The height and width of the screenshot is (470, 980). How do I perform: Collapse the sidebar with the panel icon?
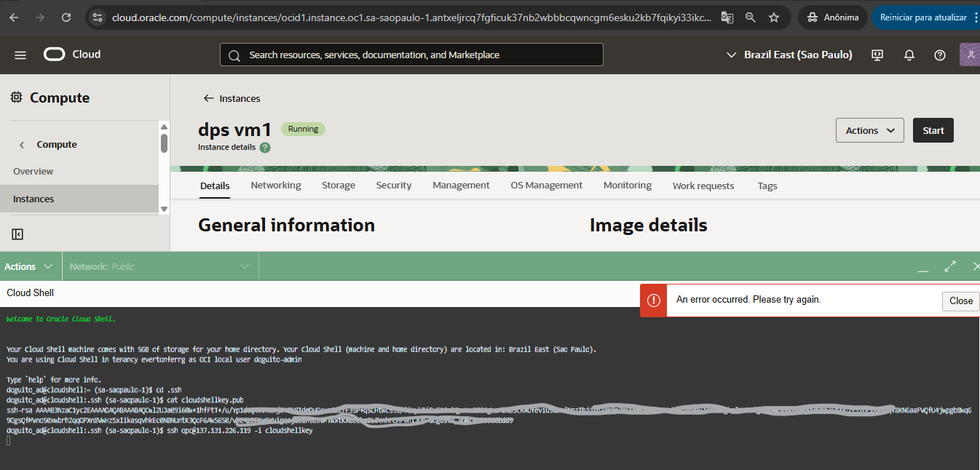click(x=17, y=234)
